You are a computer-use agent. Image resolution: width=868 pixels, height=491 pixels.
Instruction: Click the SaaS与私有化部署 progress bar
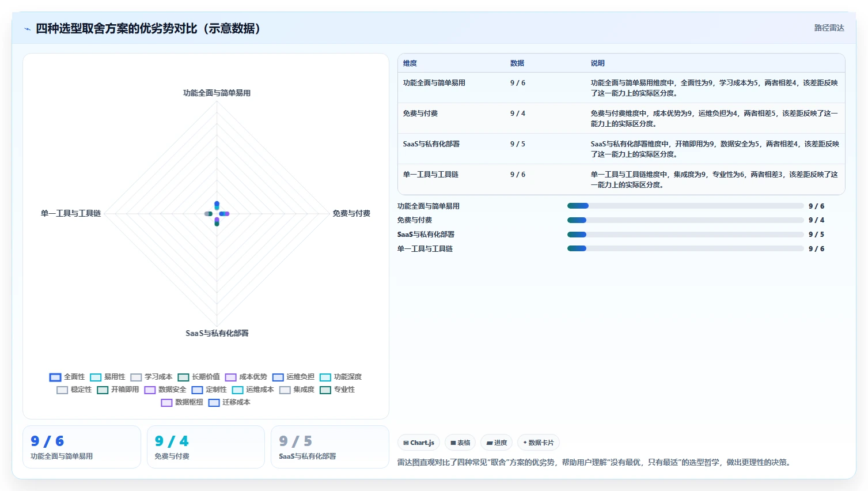[685, 235]
